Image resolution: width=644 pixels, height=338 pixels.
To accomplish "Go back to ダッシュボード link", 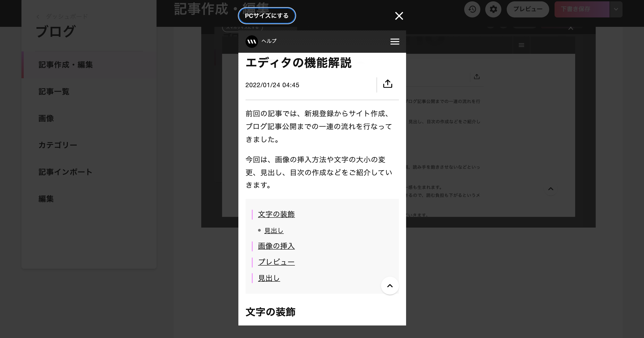I will click(62, 17).
